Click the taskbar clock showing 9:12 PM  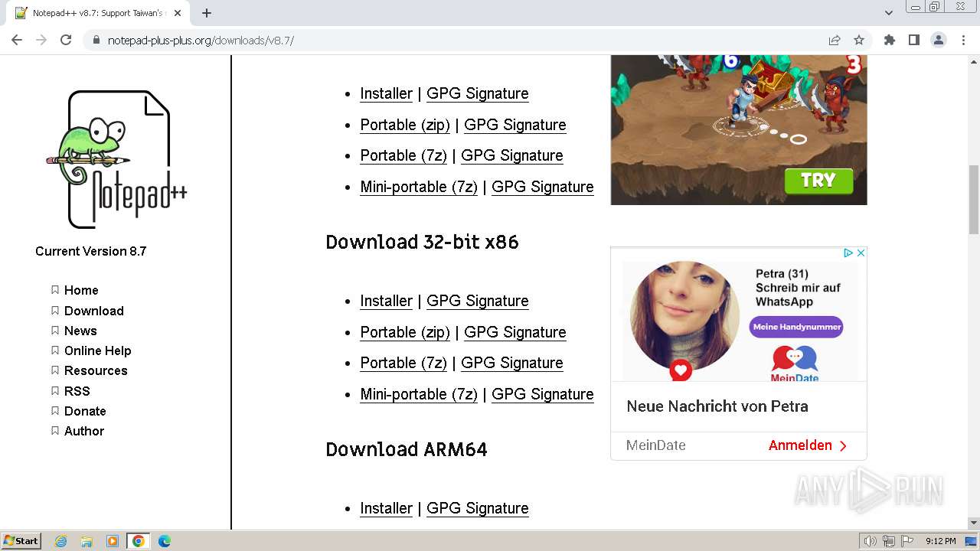click(940, 541)
